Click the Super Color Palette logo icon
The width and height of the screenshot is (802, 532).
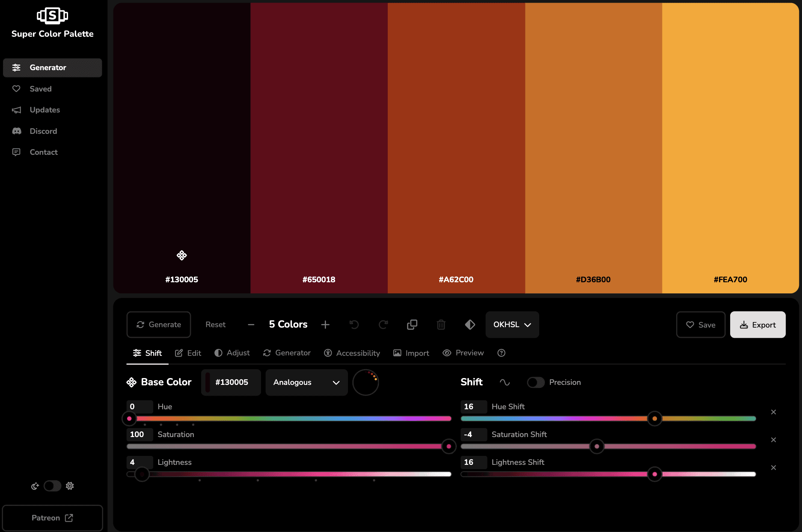(x=52, y=15)
